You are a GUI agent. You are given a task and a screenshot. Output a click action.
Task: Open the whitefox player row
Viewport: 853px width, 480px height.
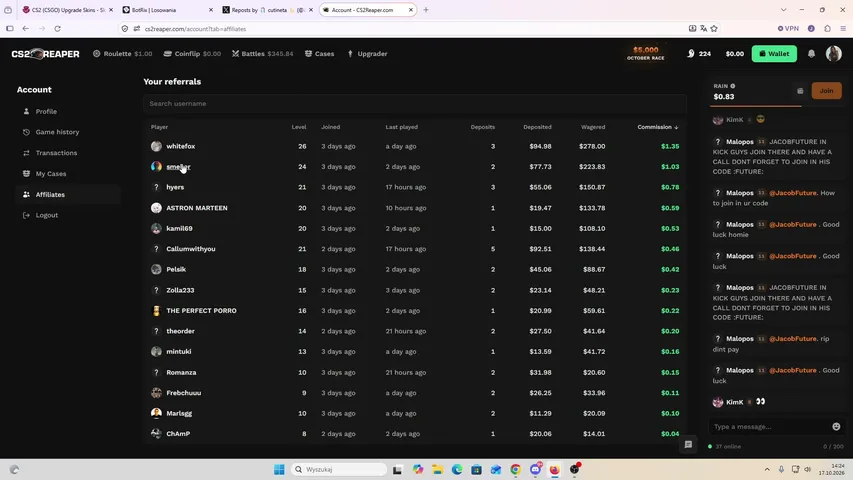[x=415, y=146]
